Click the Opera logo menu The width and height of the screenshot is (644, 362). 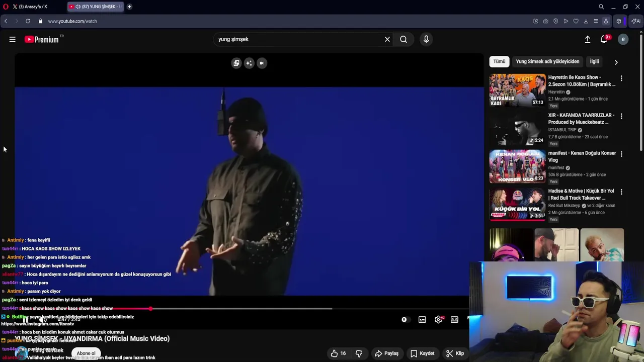coord(6,7)
